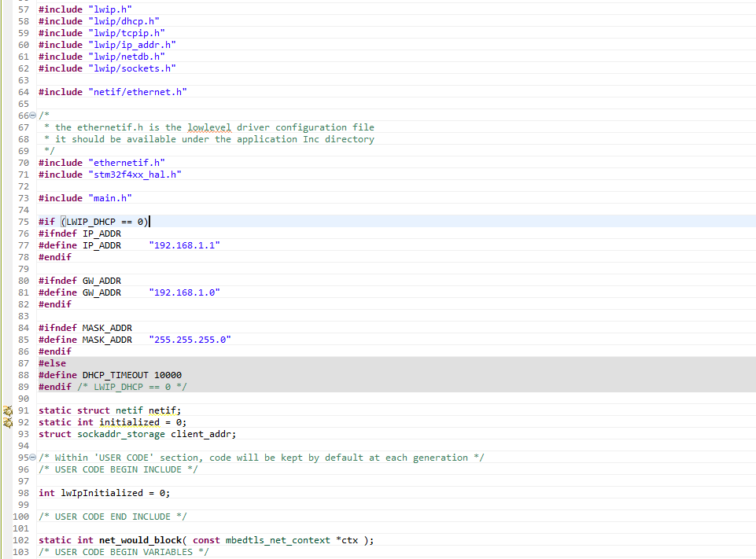The image size is (756, 559).
Task: Click the lwIpInitialized variable on line 98
Action: pos(102,492)
